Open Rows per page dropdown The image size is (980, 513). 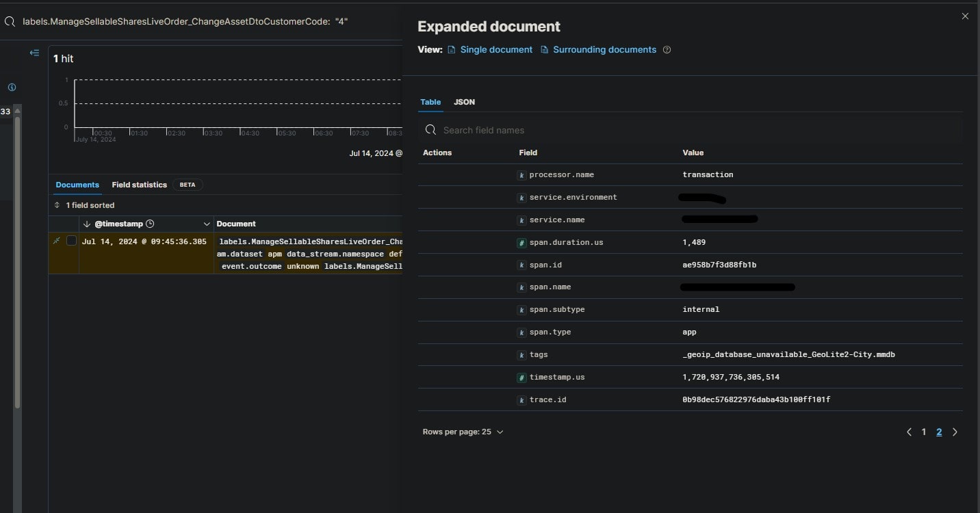[463, 432]
